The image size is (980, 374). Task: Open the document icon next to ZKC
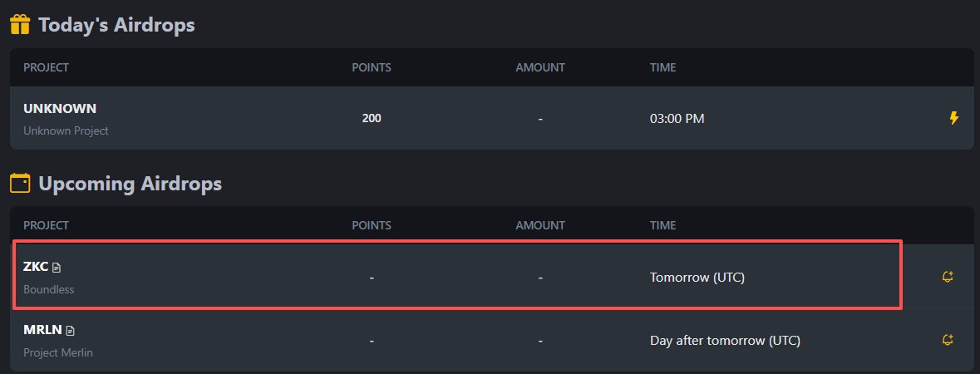pyautogui.click(x=57, y=268)
